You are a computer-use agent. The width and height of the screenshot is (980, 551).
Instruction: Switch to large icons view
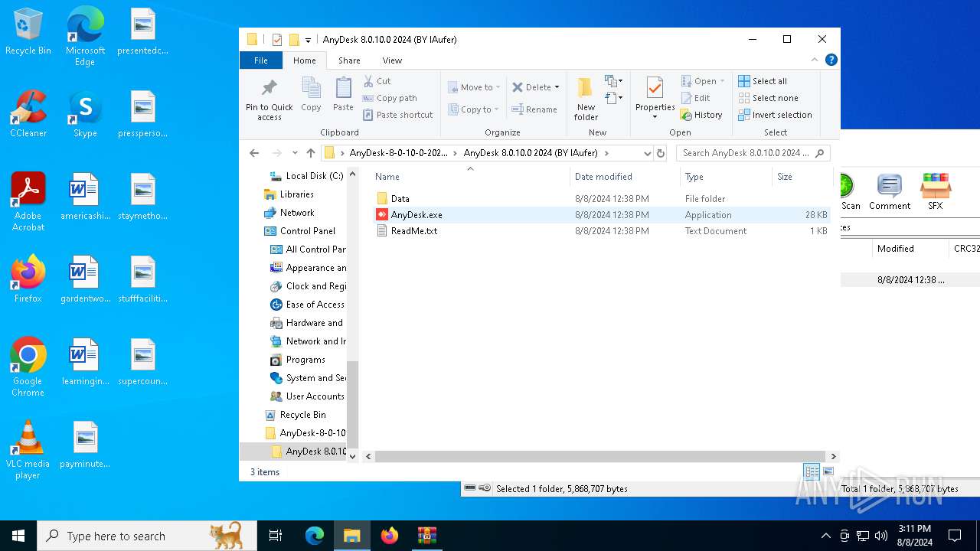coord(828,472)
